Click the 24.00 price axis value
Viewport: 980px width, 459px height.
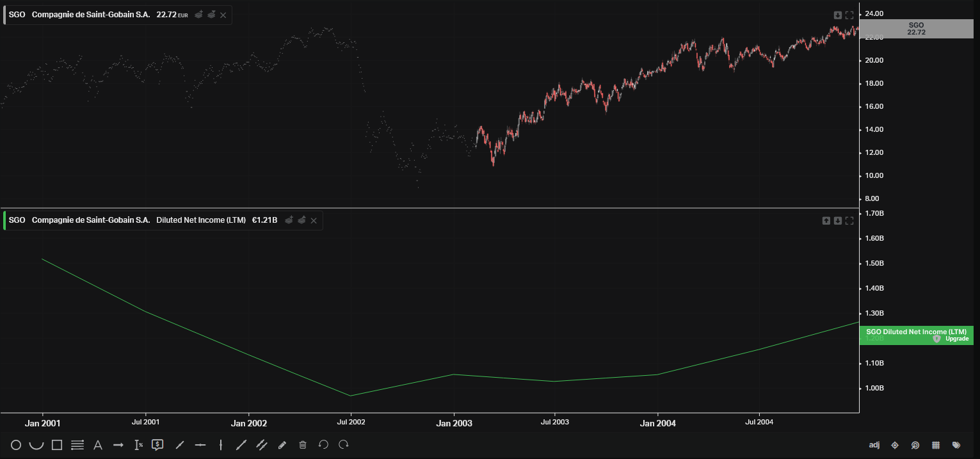point(874,14)
